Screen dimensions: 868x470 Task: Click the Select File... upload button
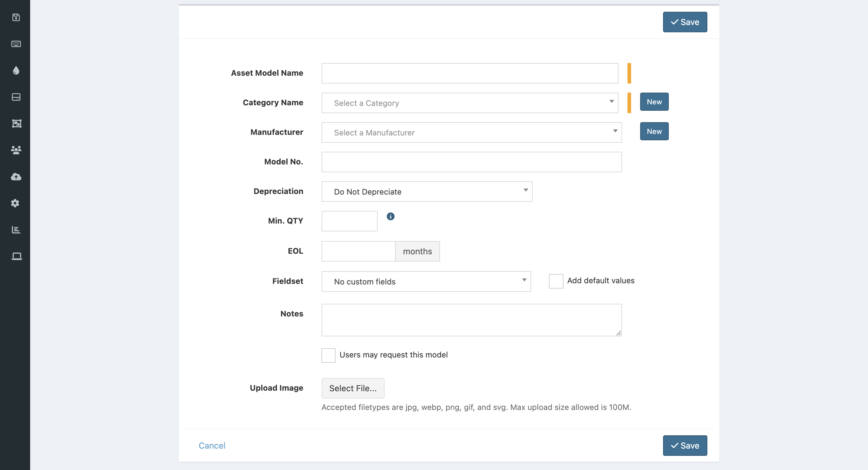[352, 388]
